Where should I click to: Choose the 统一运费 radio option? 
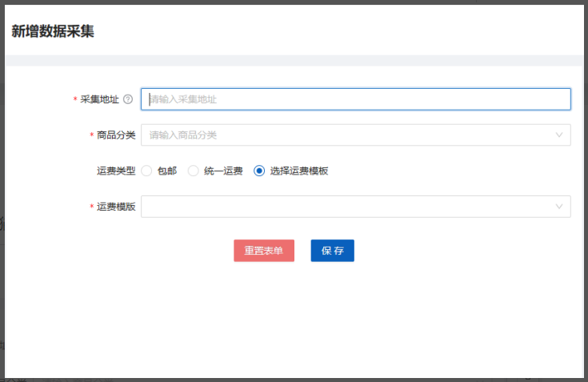[193, 171]
